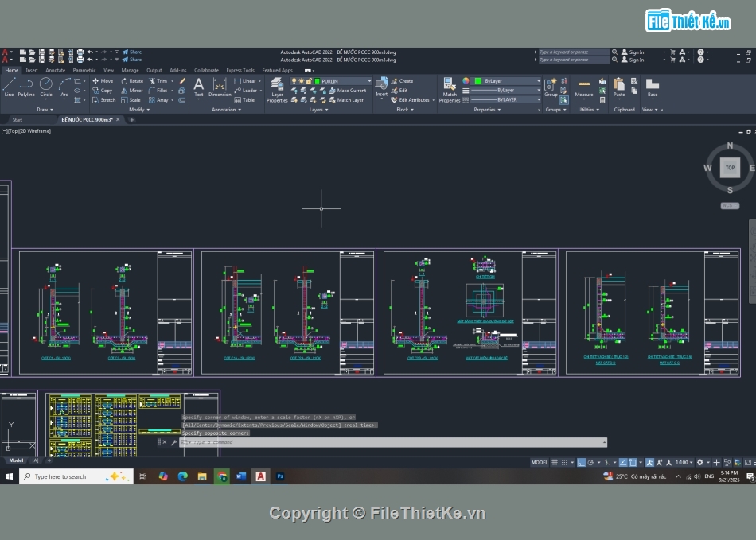Switch to the Annotate ribbon tab

[54, 70]
